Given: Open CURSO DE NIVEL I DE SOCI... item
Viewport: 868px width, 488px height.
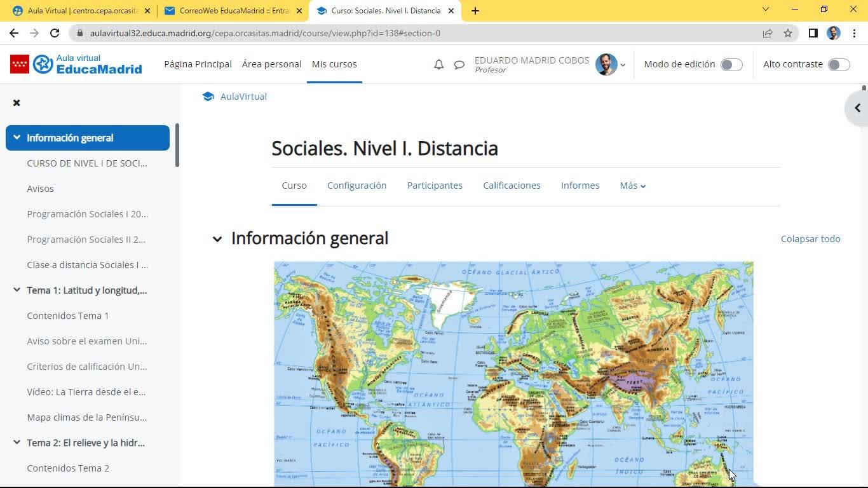Looking at the screenshot, I should click(x=87, y=163).
